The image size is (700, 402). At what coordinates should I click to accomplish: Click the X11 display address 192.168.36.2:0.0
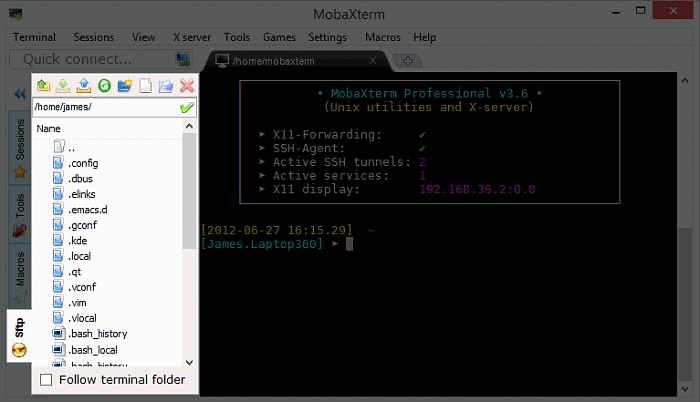tap(477, 189)
